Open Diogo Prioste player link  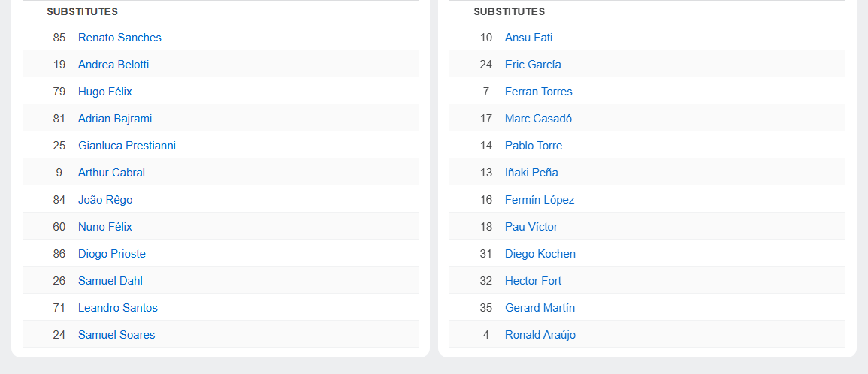112,254
